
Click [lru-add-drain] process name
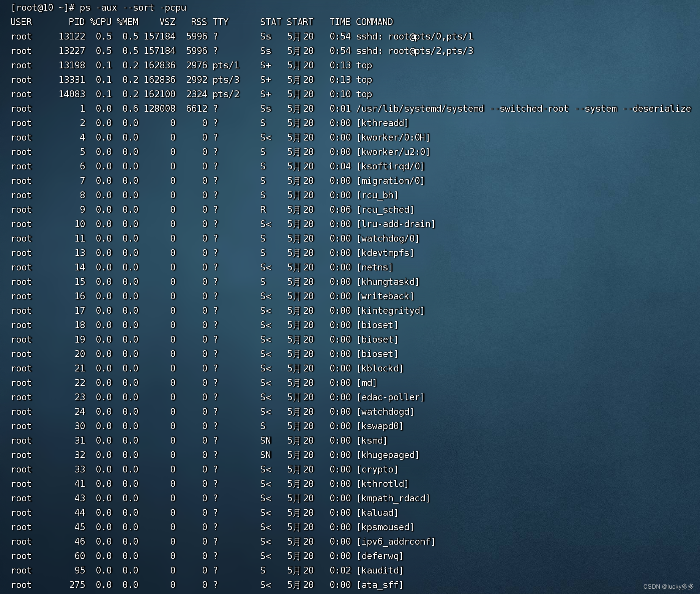click(x=396, y=224)
